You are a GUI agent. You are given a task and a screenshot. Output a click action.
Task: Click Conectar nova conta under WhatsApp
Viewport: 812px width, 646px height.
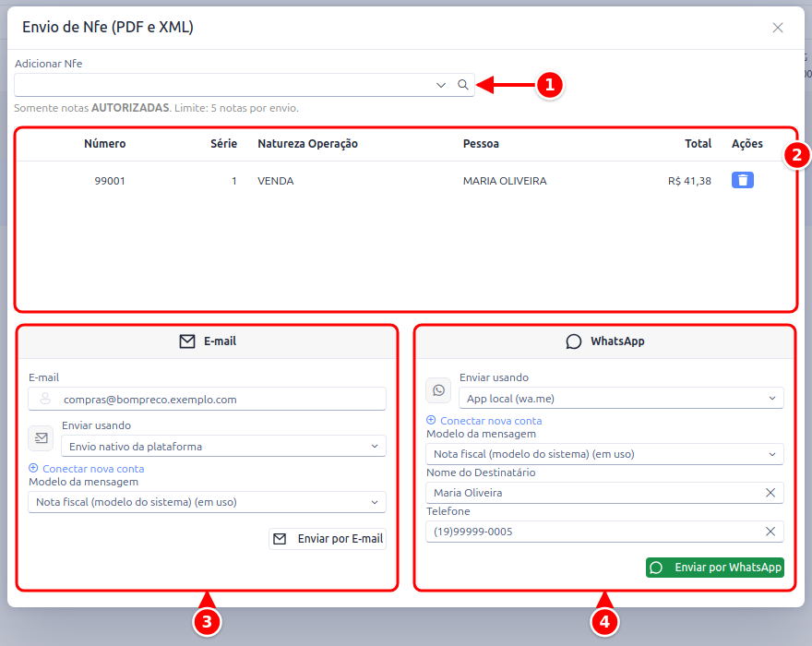tap(491, 421)
